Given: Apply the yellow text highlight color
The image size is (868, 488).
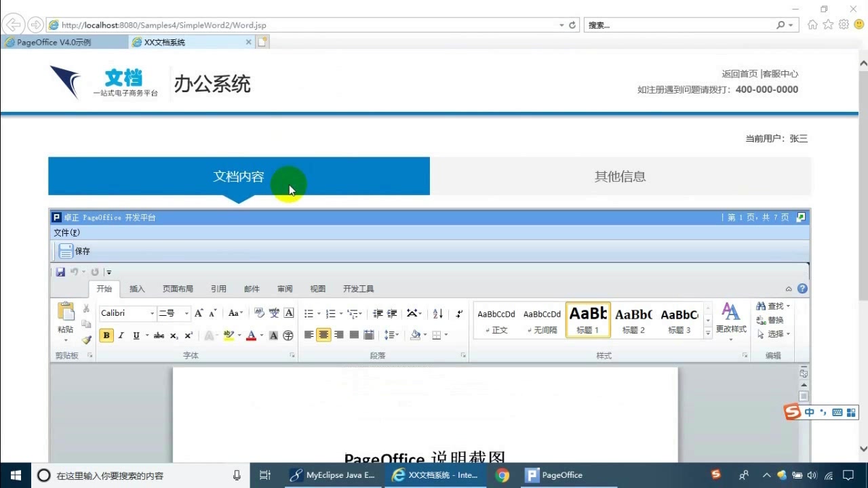Looking at the screenshot, I should [x=229, y=335].
